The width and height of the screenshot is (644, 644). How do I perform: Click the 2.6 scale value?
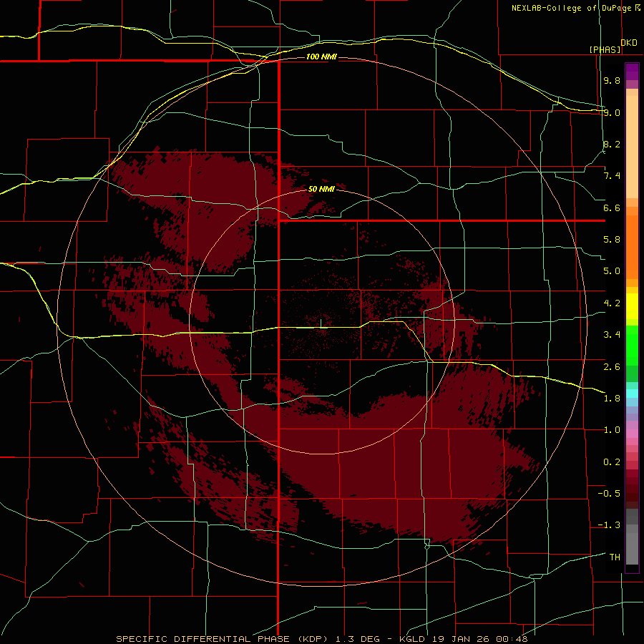(x=612, y=367)
